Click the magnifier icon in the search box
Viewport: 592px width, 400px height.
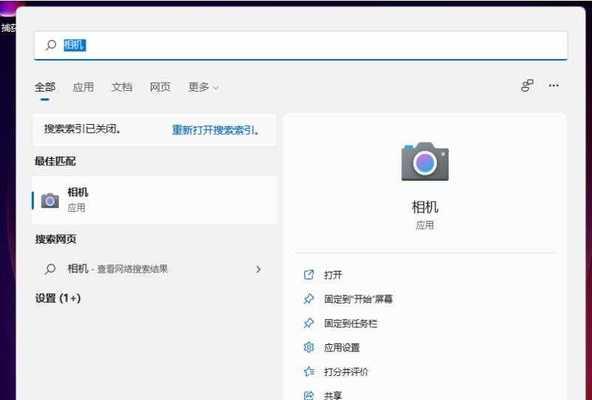click(51, 45)
